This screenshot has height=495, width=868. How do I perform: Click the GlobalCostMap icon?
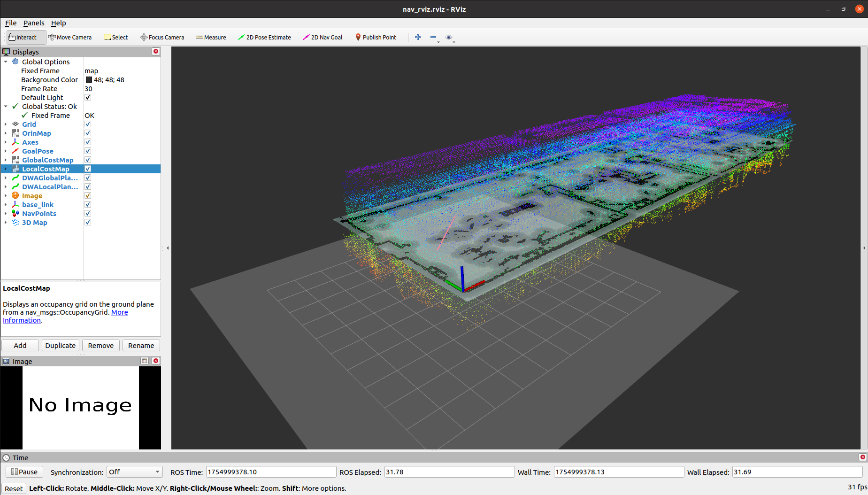[x=15, y=160]
